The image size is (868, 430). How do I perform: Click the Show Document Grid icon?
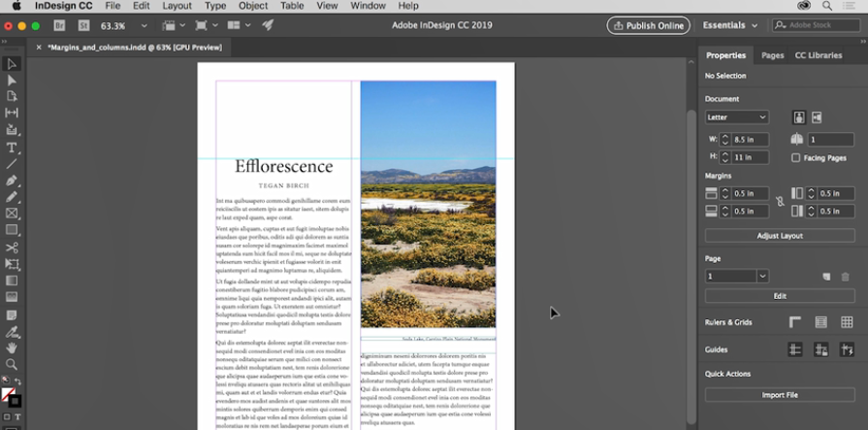pos(847,322)
